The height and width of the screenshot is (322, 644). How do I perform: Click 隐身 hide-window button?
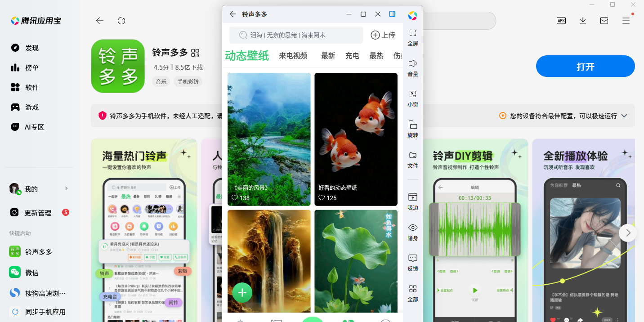413,232
